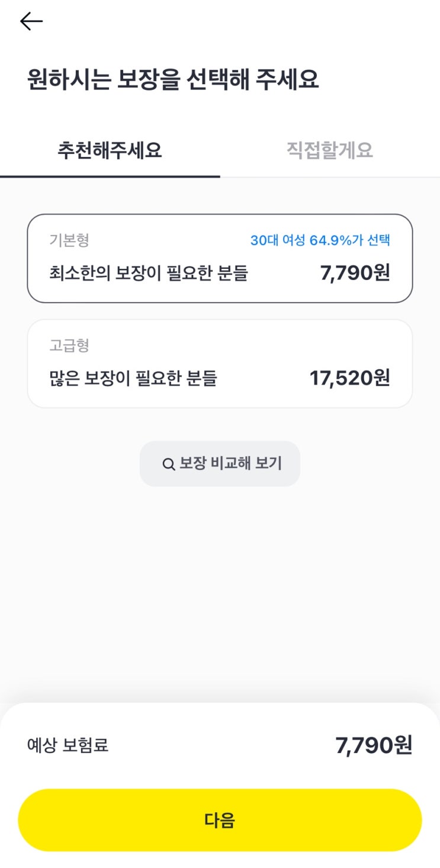The height and width of the screenshot is (868, 440).
Task: Tap the 17,520원 price in 고급형
Action: click(349, 378)
